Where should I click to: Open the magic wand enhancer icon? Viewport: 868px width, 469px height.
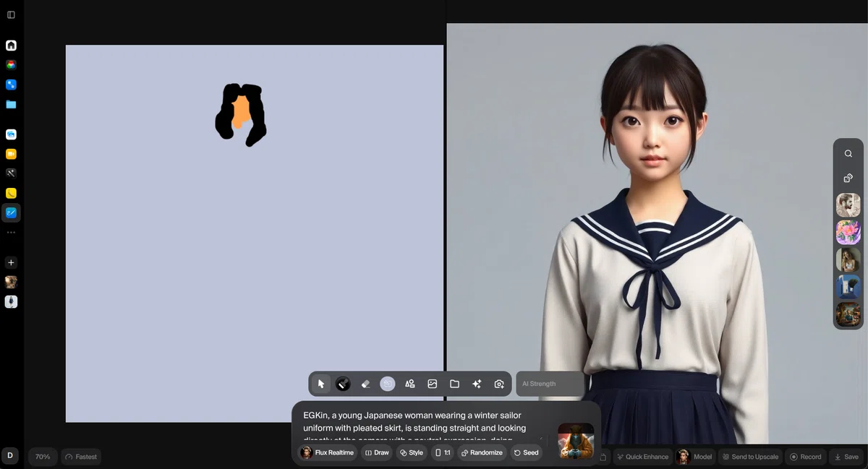(11, 173)
